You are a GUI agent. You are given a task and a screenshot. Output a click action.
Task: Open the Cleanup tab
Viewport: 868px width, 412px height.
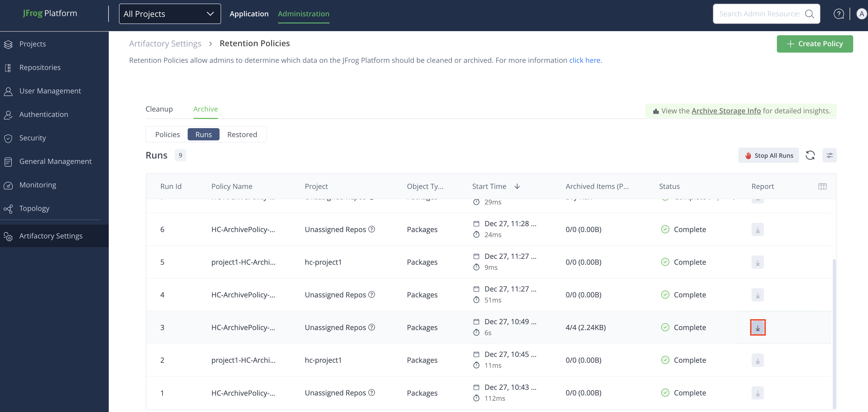(x=159, y=109)
